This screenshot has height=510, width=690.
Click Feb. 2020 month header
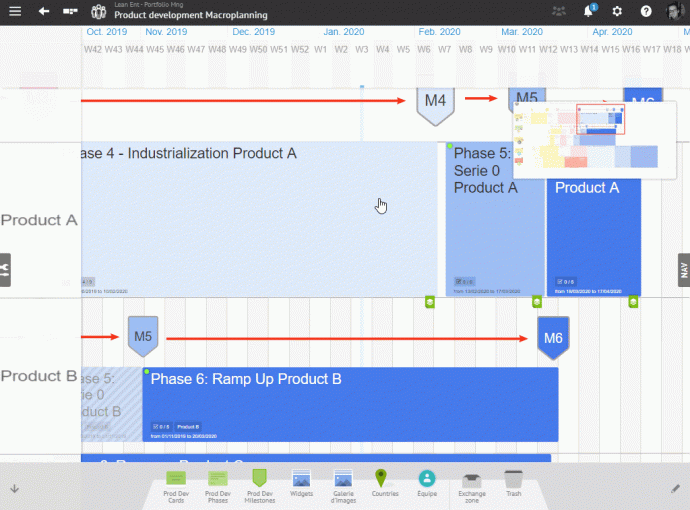tap(439, 32)
